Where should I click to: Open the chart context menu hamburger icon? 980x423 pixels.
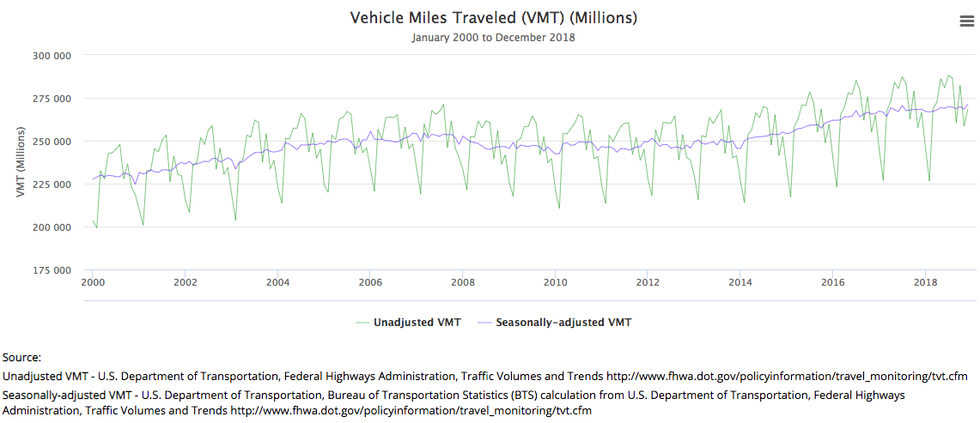click(x=966, y=22)
